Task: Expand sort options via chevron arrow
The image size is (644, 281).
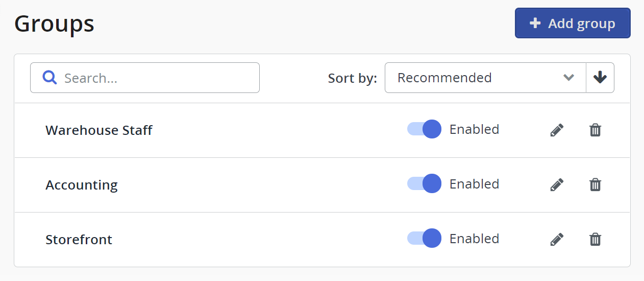Action: [x=568, y=78]
